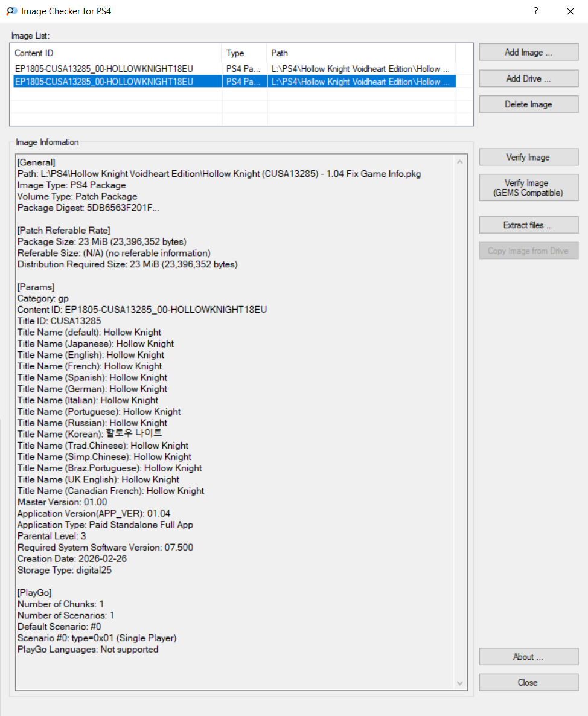Click the plain Verify Image button
The image size is (588, 716).
tap(528, 158)
